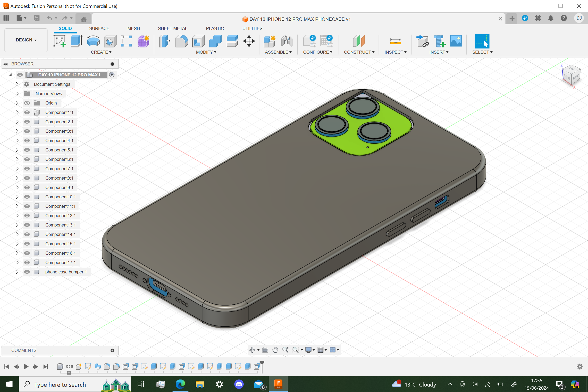Open the data panel grid icon
The height and width of the screenshot is (392, 588).
tap(6, 18)
